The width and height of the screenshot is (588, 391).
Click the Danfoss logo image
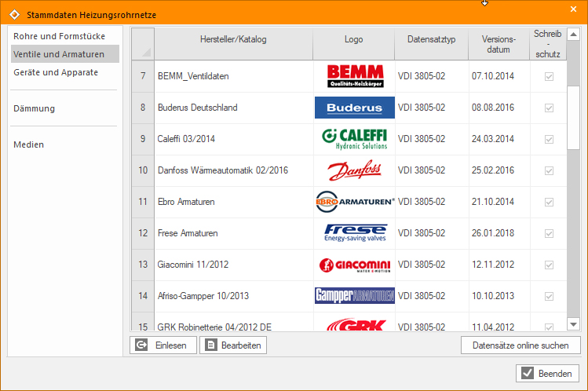(x=355, y=170)
